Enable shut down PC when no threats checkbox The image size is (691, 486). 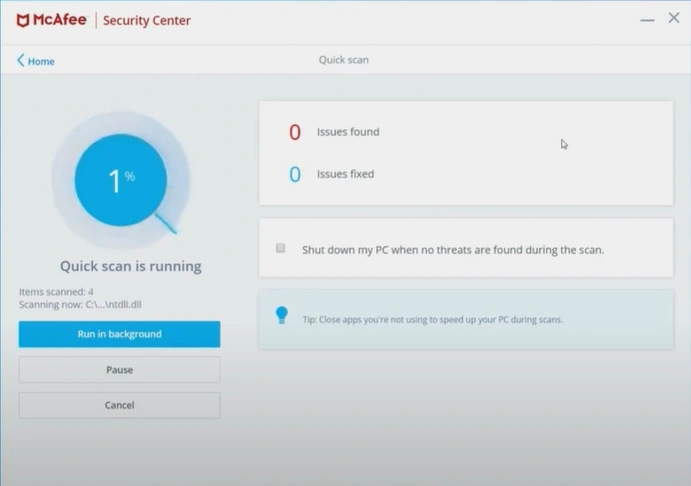(x=281, y=248)
